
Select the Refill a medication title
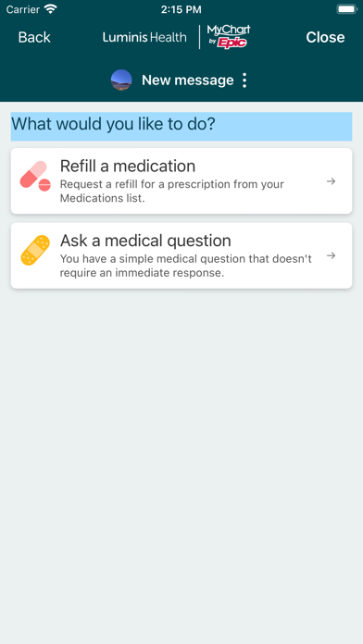(128, 167)
